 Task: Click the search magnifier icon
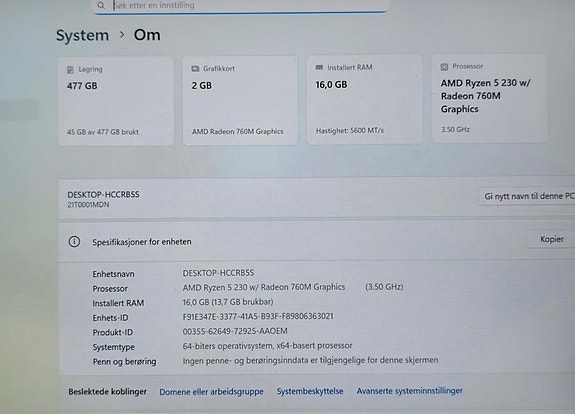tap(101, 6)
